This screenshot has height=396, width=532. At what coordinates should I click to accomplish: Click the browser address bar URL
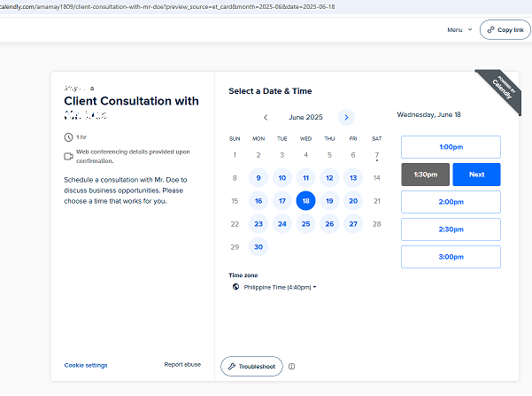click(167, 7)
